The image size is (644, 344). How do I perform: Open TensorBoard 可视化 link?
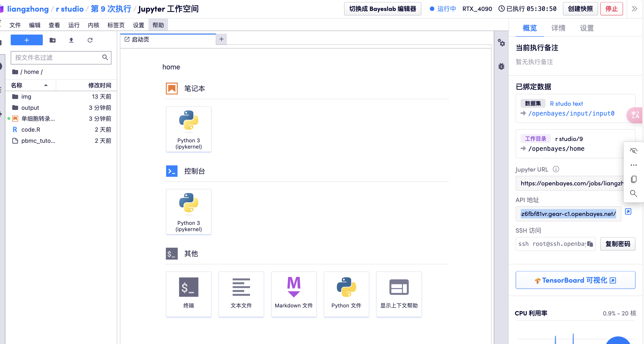[575, 280]
